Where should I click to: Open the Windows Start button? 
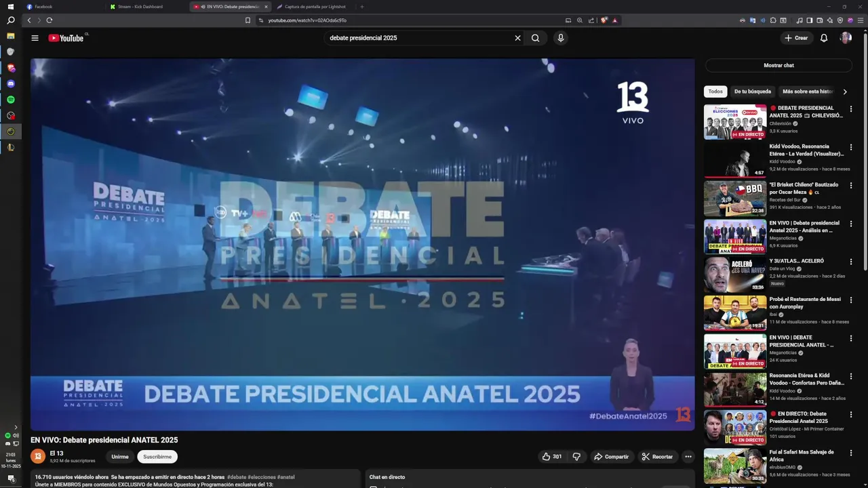click(11, 6)
